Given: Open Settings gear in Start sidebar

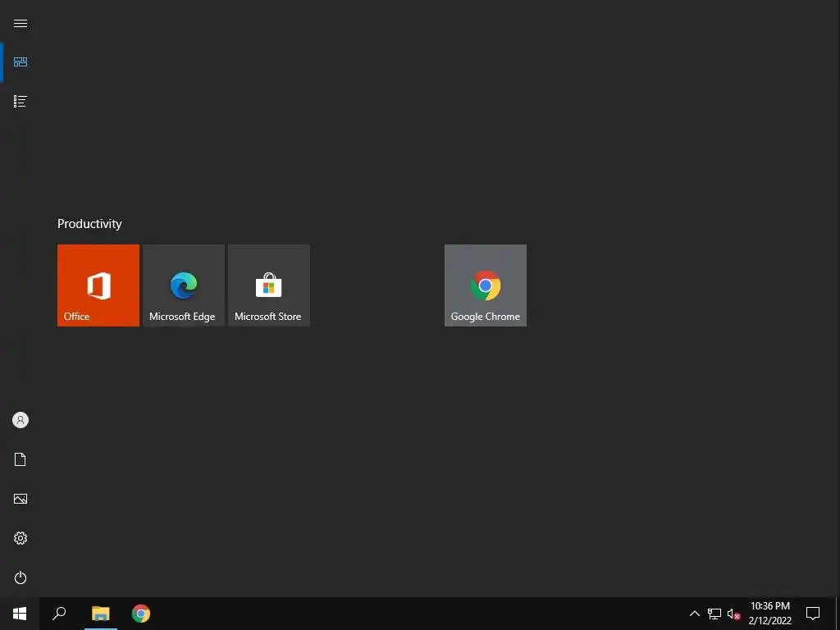Looking at the screenshot, I should (x=21, y=538).
